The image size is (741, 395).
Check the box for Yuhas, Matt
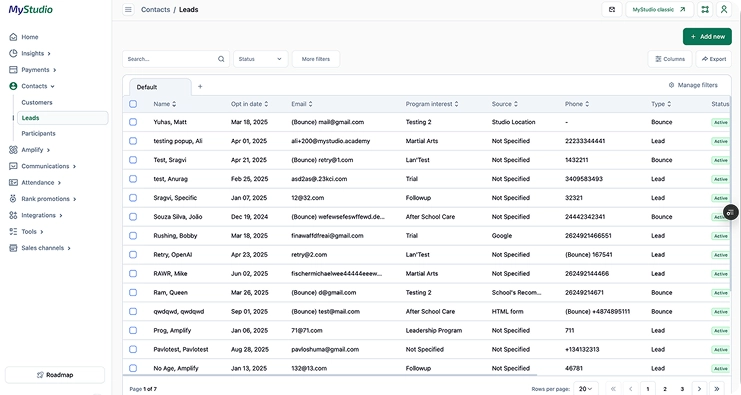[133, 122]
